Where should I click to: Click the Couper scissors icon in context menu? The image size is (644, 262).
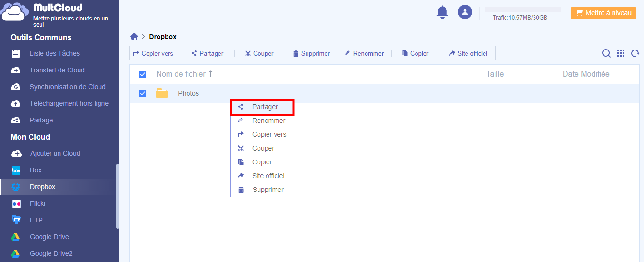click(x=241, y=148)
